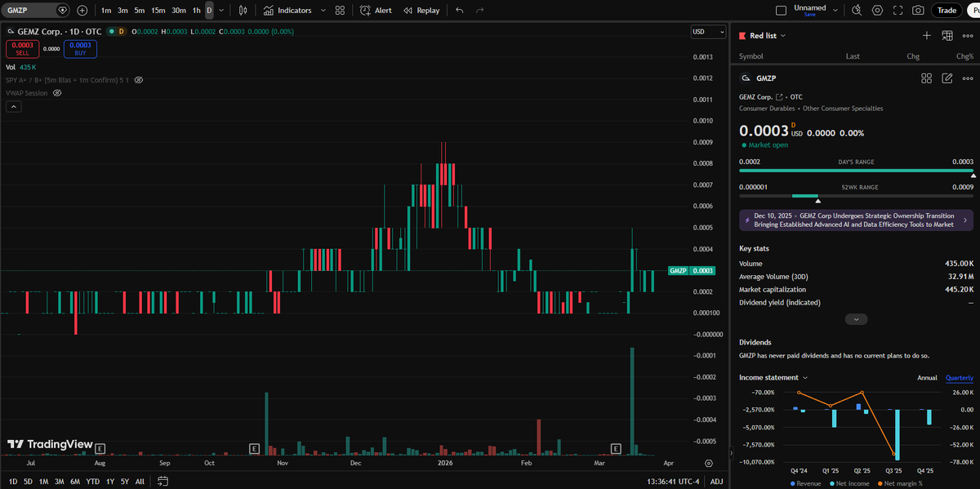Open the Indicators panel
Viewport: 980px width, 489px height.
point(287,11)
